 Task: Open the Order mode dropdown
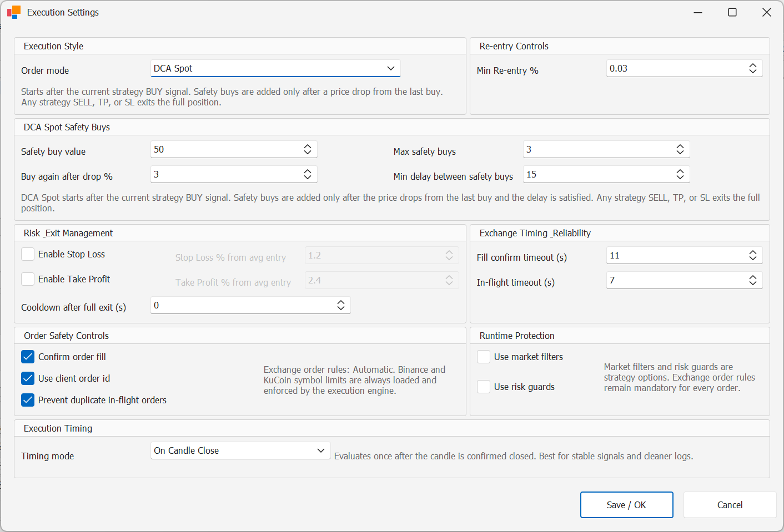(275, 68)
